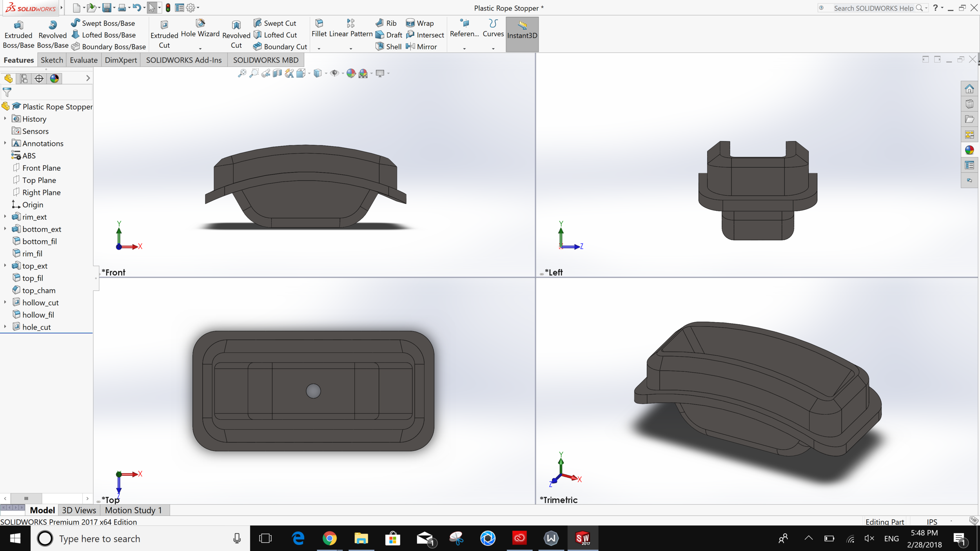Viewport: 980px width, 551px height.
Task: Open the Appearances task pane icon
Action: point(969,150)
